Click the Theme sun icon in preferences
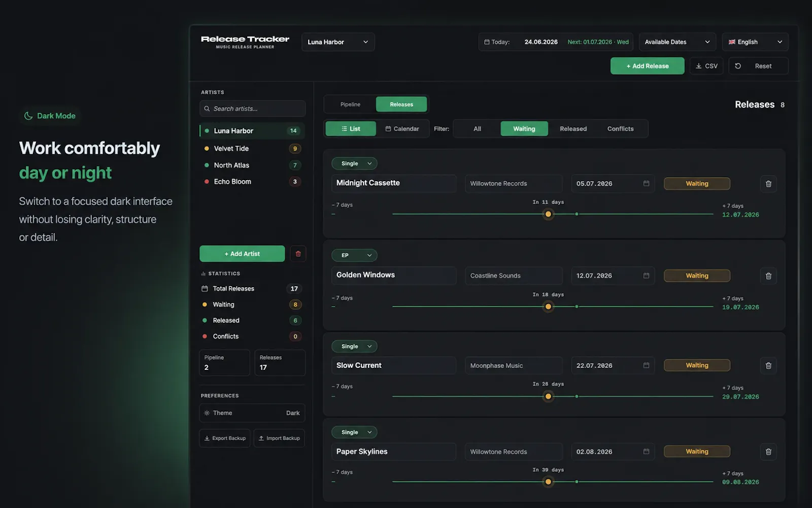 pos(207,413)
